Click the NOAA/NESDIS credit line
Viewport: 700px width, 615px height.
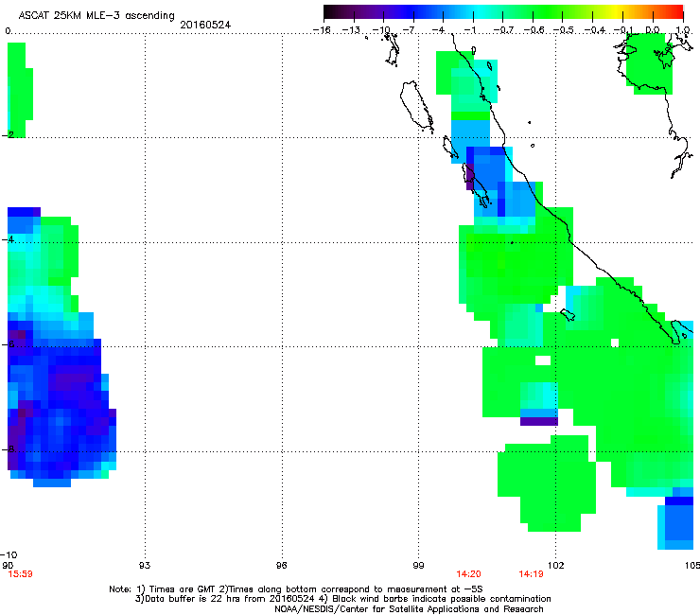click(x=409, y=609)
